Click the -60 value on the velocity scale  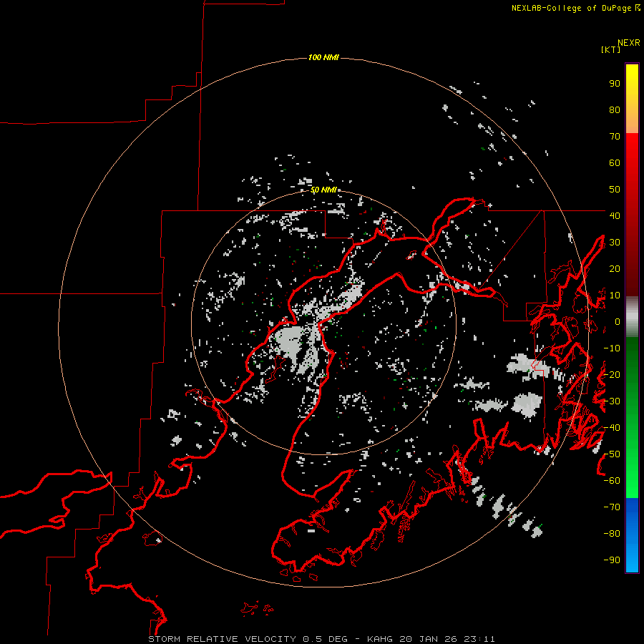612,481
